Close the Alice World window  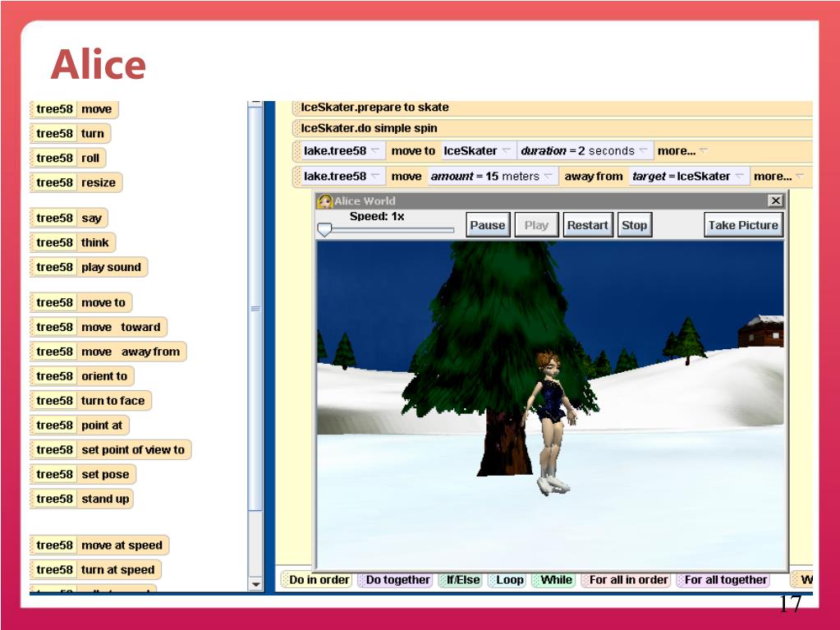point(775,200)
